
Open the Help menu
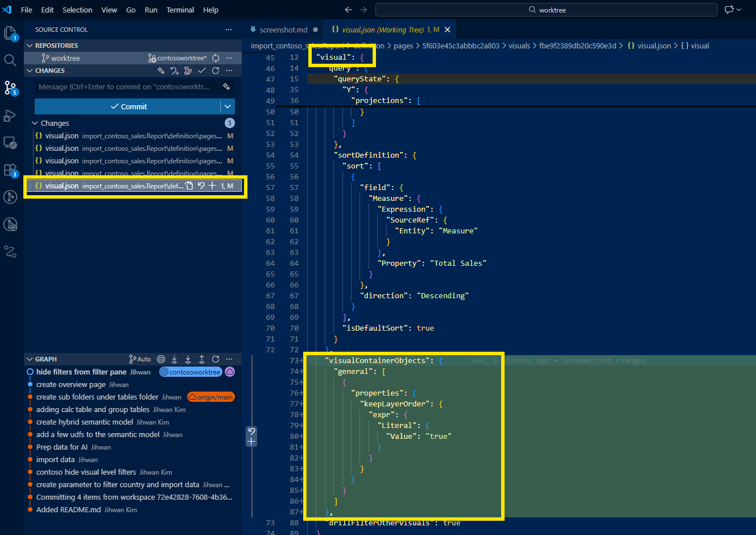[x=210, y=10]
